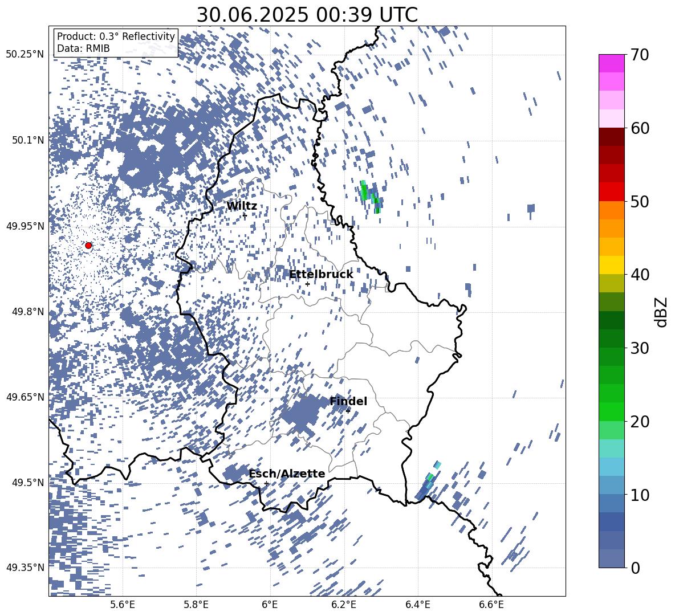Click the 6.2°E longitude label

pyautogui.click(x=344, y=605)
